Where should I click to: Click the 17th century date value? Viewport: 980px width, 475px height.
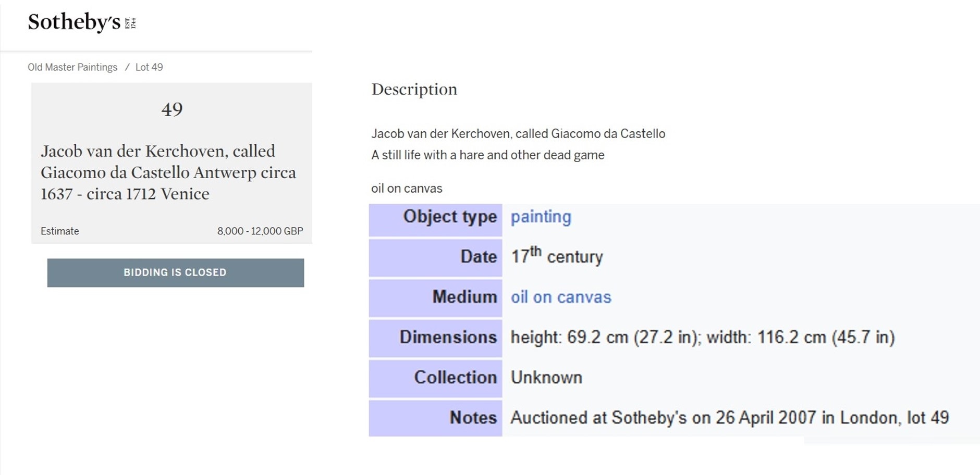(x=556, y=256)
